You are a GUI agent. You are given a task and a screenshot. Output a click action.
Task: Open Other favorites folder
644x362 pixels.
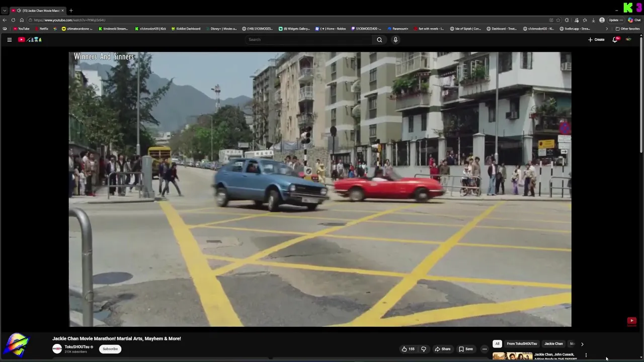628,29
